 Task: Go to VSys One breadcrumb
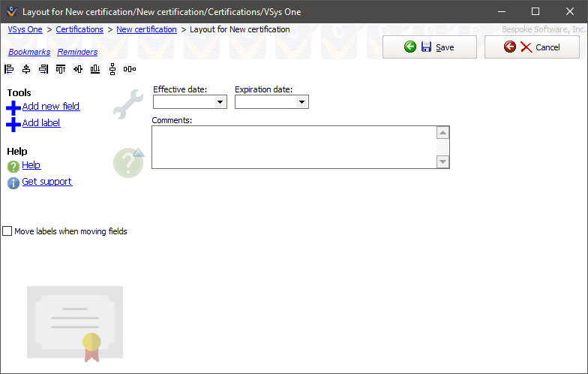(x=25, y=29)
